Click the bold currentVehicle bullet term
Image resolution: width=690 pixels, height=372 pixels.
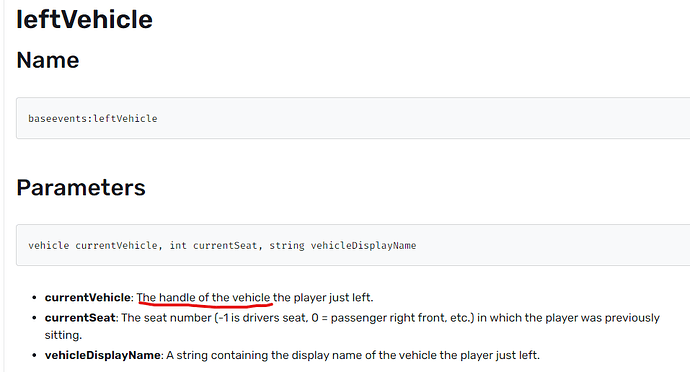[88, 298]
